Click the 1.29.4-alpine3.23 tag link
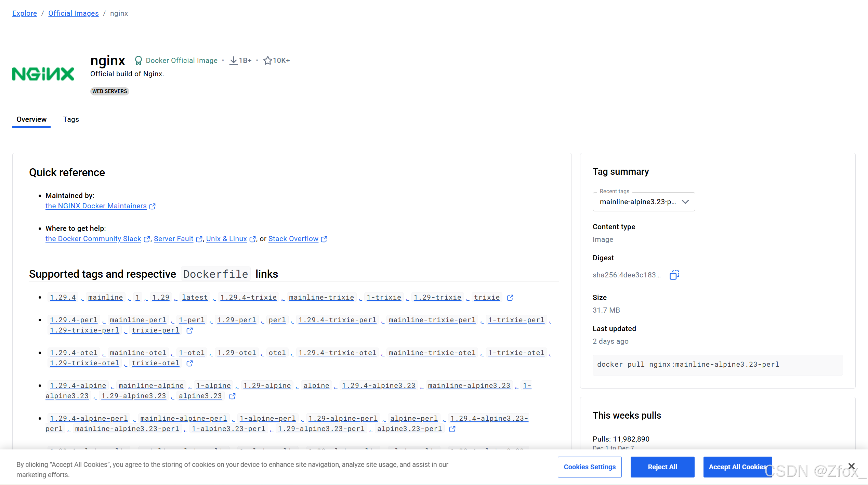The image size is (868, 485). click(x=379, y=386)
